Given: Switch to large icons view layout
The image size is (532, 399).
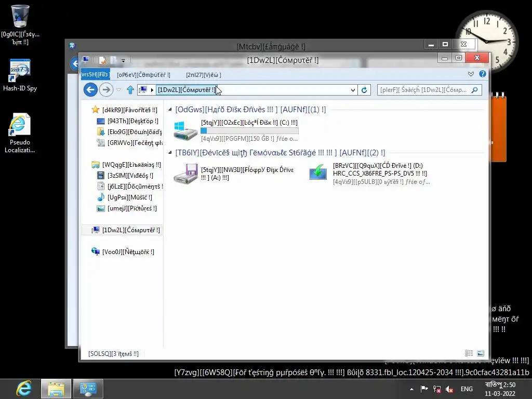Looking at the screenshot, I should click(x=481, y=353).
